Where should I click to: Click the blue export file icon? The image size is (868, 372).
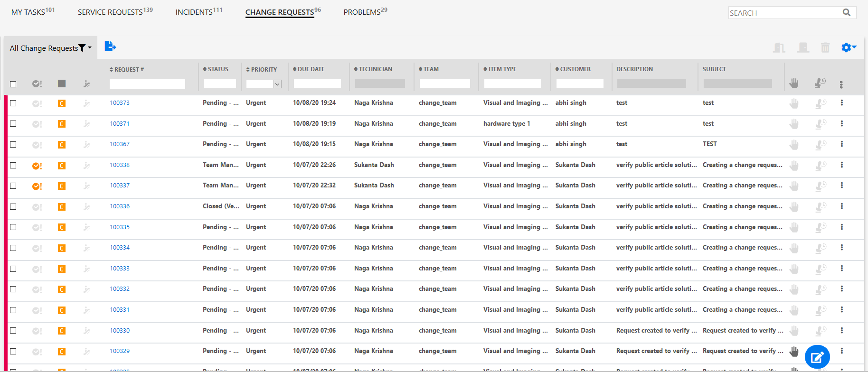pos(110,46)
